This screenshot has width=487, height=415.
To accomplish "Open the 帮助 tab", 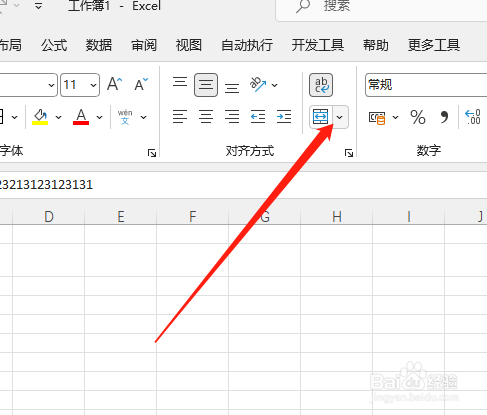I will click(376, 45).
